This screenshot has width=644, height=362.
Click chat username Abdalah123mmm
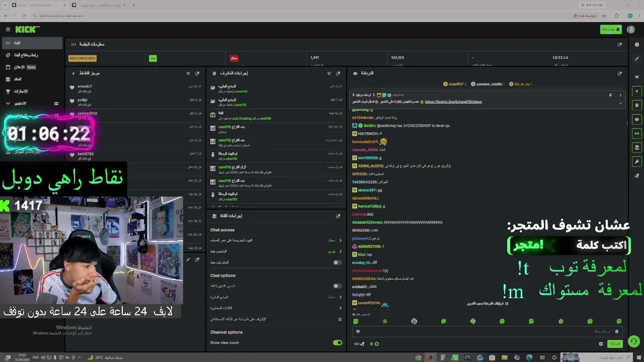tap(367, 222)
